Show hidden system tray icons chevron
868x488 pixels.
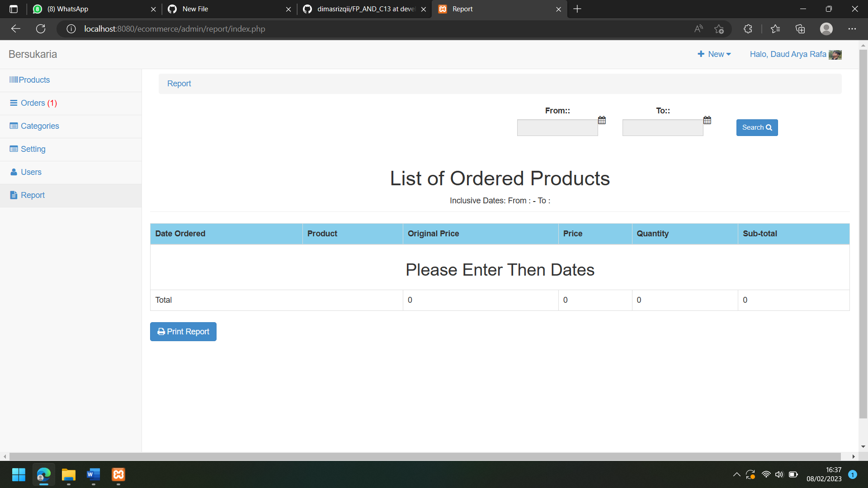coord(736,474)
